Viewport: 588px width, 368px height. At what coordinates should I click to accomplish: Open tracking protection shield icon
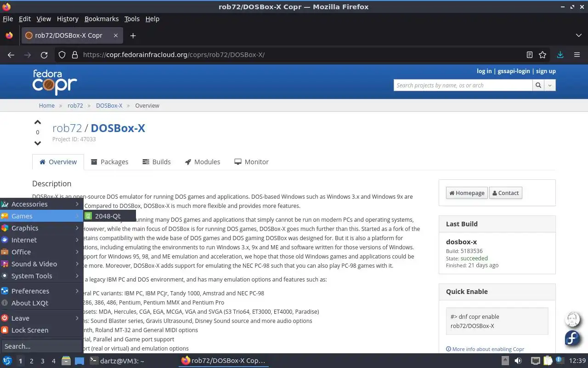click(62, 55)
